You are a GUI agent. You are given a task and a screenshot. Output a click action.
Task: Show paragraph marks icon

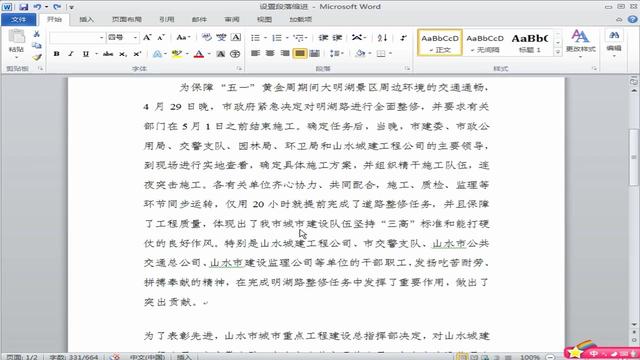coord(403,38)
